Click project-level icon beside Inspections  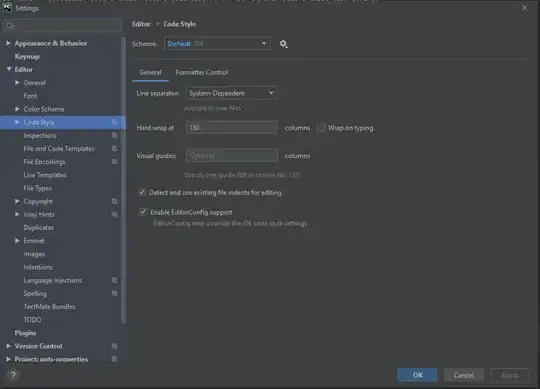[x=114, y=136]
